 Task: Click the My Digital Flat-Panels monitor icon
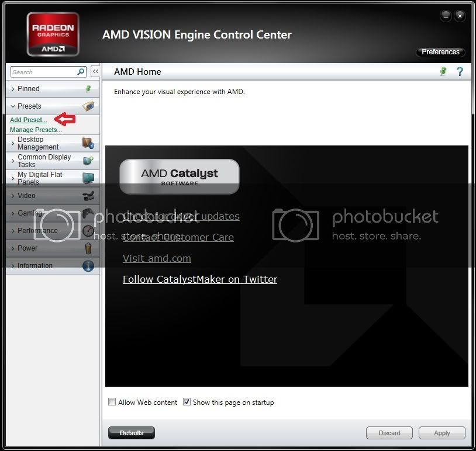(x=88, y=178)
